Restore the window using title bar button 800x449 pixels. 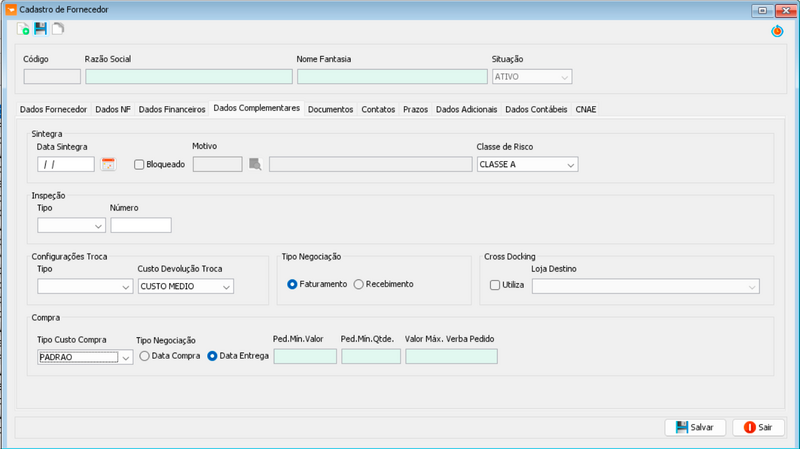point(762,10)
